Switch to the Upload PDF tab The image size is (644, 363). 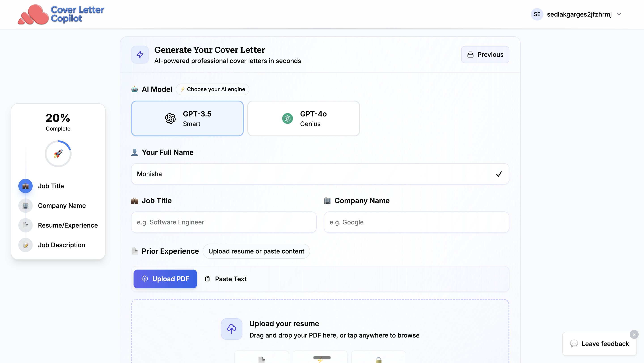(165, 279)
